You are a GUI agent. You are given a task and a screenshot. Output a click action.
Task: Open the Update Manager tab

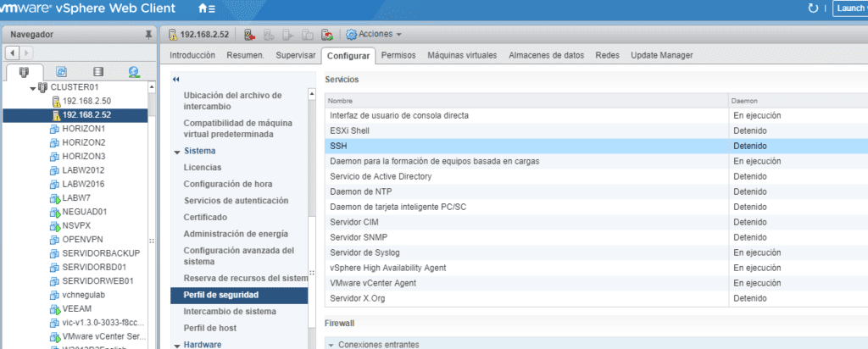661,55
